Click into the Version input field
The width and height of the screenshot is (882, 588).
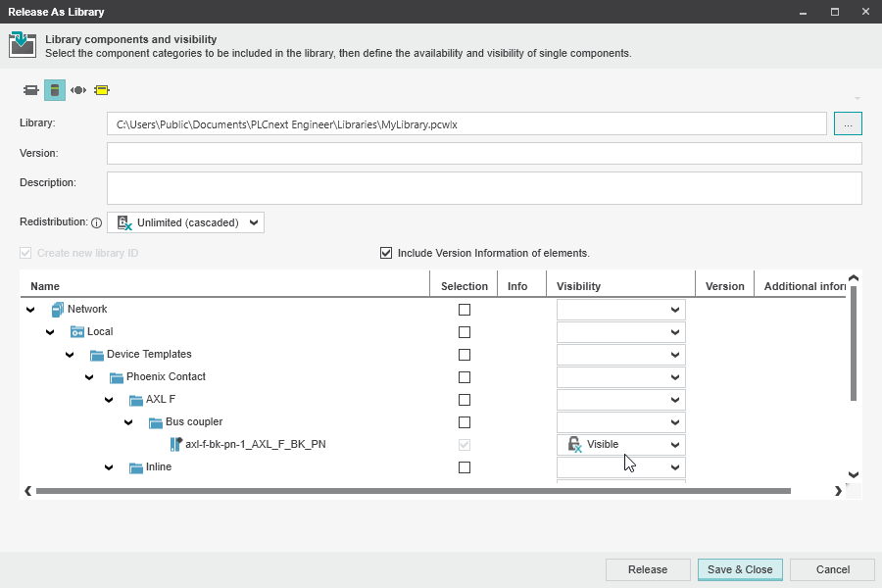click(x=484, y=154)
